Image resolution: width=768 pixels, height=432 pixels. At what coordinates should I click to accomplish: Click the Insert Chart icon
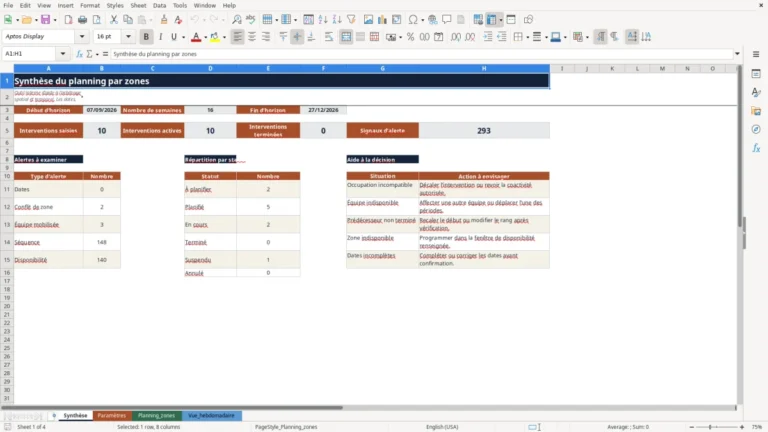click(x=383, y=20)
